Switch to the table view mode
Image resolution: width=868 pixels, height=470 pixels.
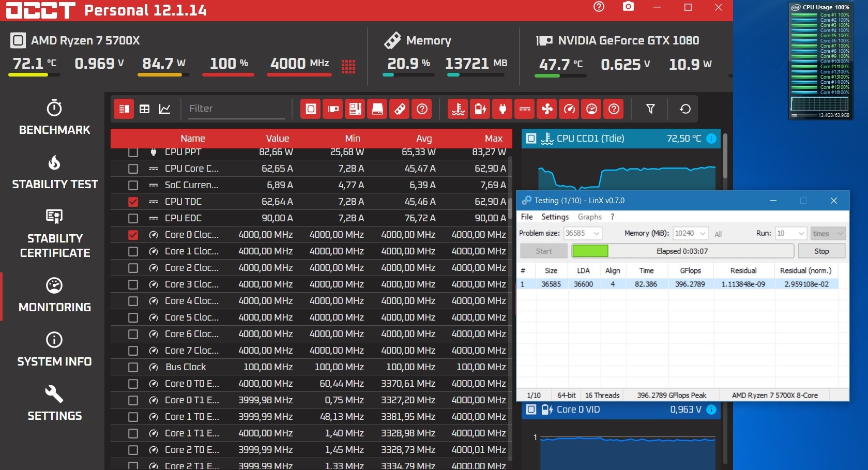point(145,109)
